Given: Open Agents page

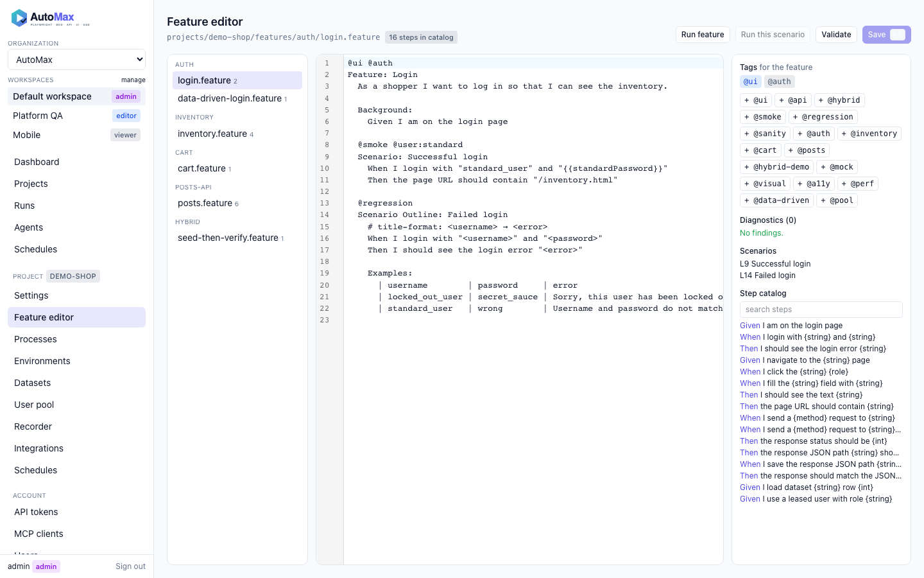Looking at the screenshot, I should coord(76,227).
